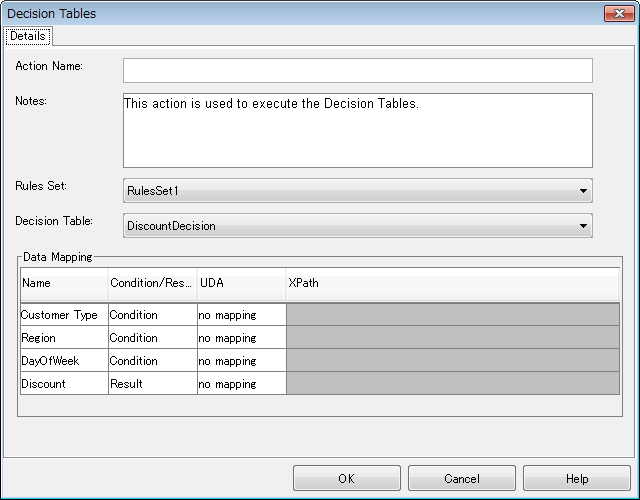Screen dimensions: 640x500
Task: Click the OK button
Action: (x=347, y=478)
